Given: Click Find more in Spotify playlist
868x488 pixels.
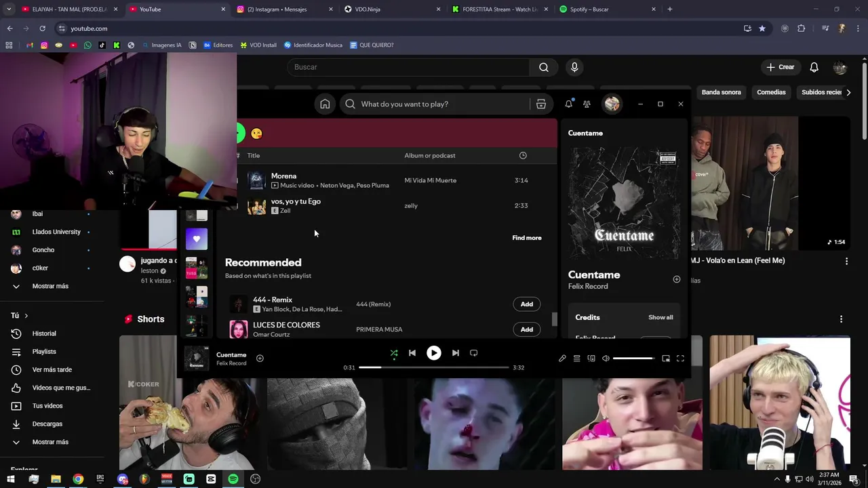Looking at the screenshot, I should coord(527,238).
